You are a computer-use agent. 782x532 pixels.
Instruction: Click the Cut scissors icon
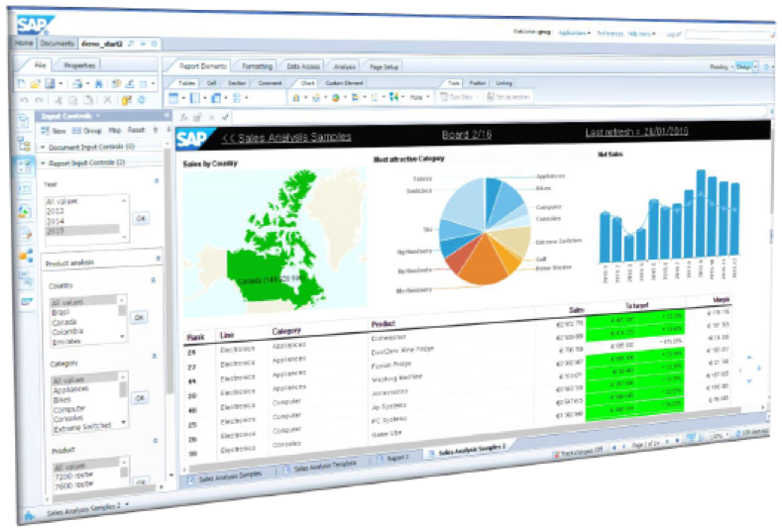click(58, 100)
